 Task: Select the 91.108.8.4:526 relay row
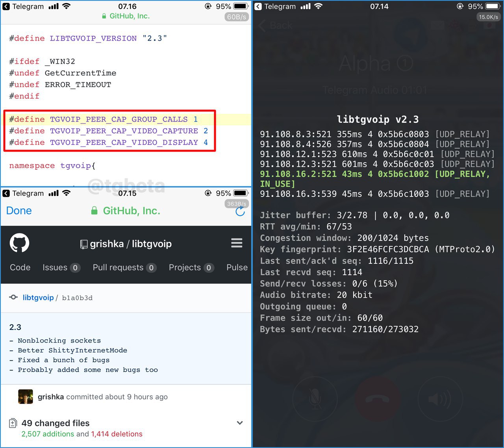(x=374, y=144)
